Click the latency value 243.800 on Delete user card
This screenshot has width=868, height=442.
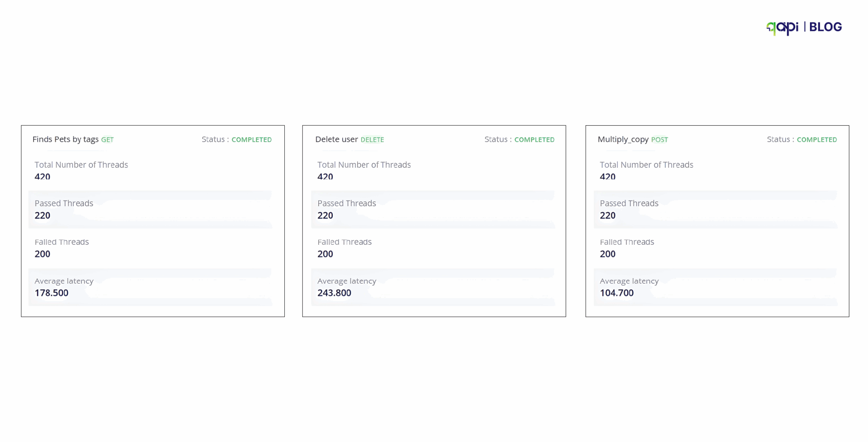(x=334, y=293)
